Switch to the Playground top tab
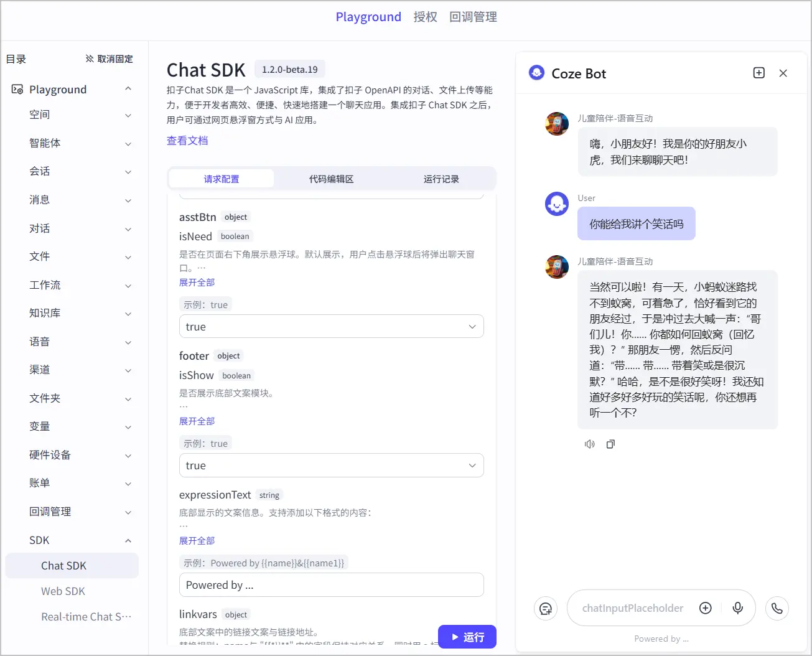This screenshot has width=812, height=656. 368,17
